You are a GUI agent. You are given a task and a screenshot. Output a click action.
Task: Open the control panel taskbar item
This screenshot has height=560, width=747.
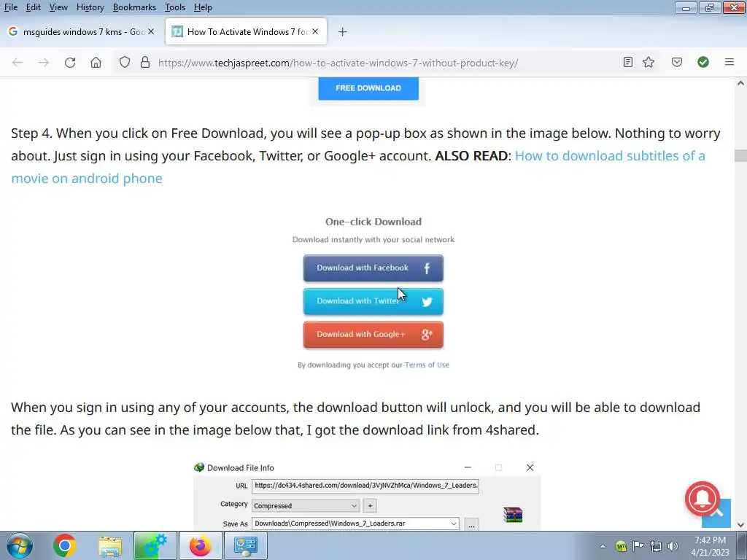click(245, 545)
